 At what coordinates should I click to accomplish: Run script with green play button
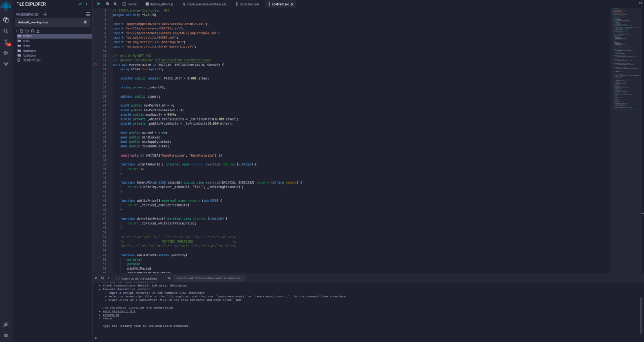98,4
